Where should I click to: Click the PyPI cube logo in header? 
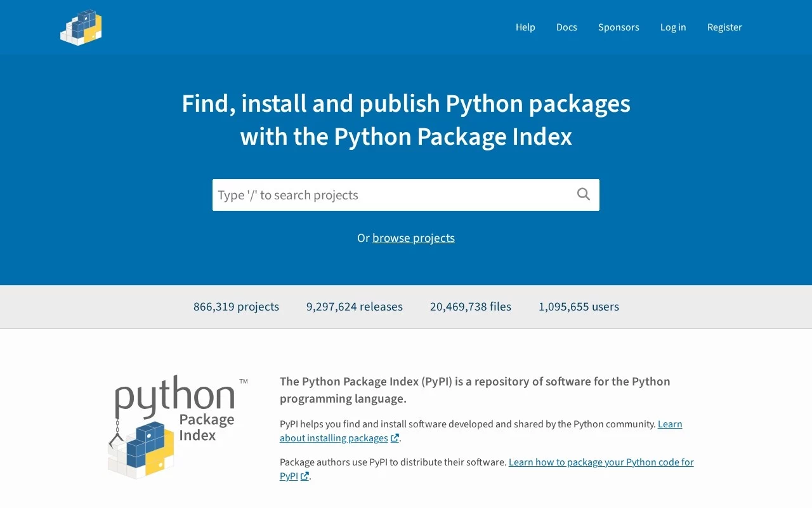pyautogui.click(x=81, y=27)
